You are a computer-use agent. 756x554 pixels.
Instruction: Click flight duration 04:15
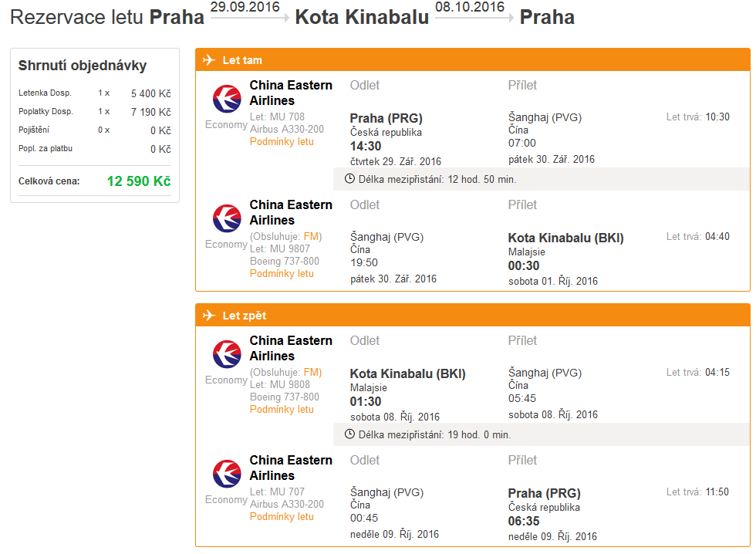click(x=717, y=373)
